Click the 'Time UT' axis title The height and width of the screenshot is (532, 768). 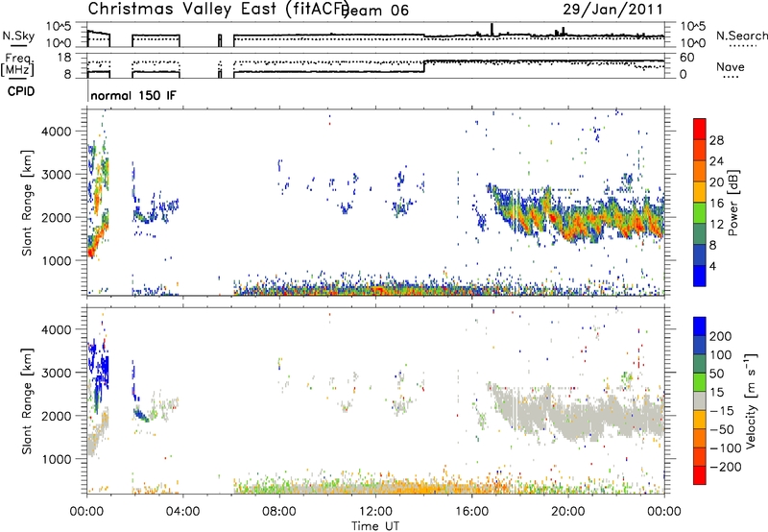point(375,526)
